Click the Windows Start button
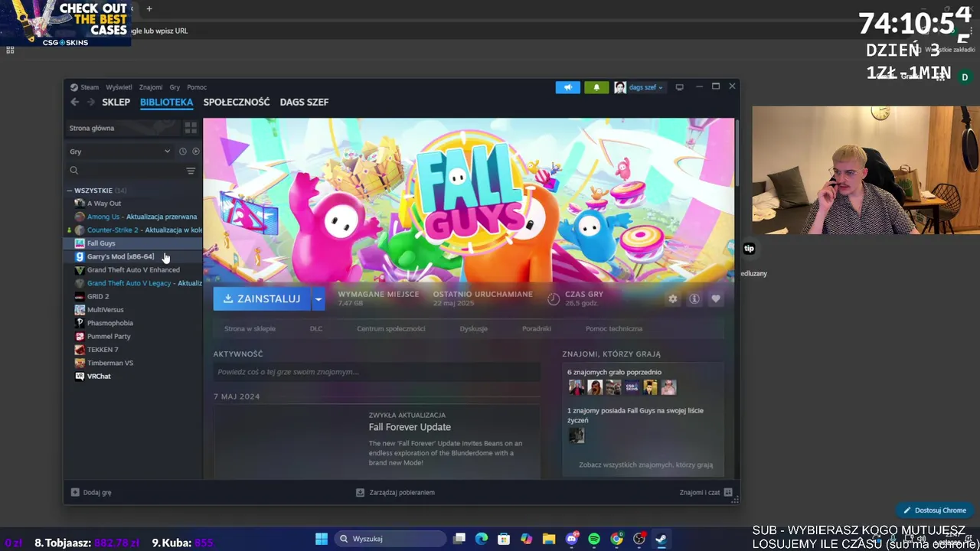Screen dimensions: 980x551 click(322, 539)
